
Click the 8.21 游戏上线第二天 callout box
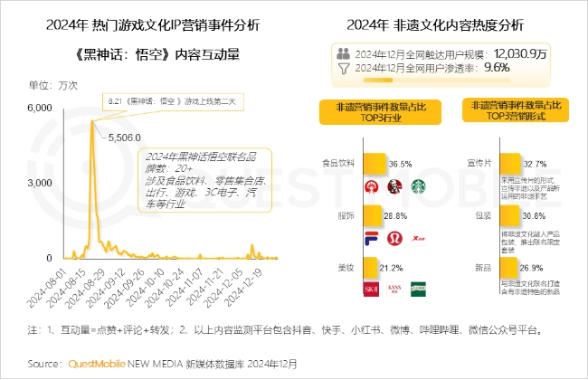pos(174,102)
